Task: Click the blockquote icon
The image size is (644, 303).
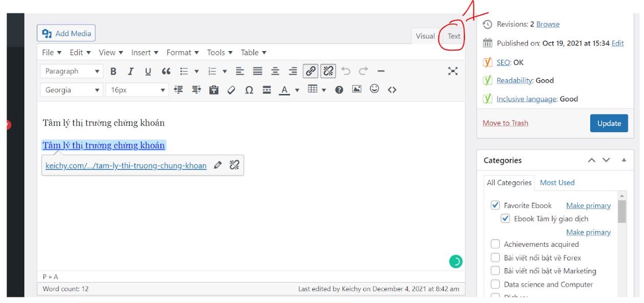Action: pos(166,72)
